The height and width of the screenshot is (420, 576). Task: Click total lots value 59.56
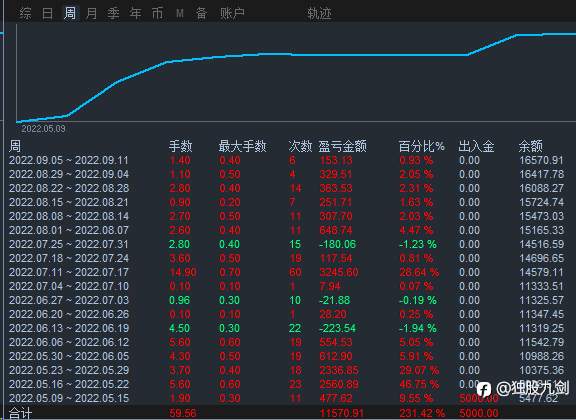click(x=182, y=413)
